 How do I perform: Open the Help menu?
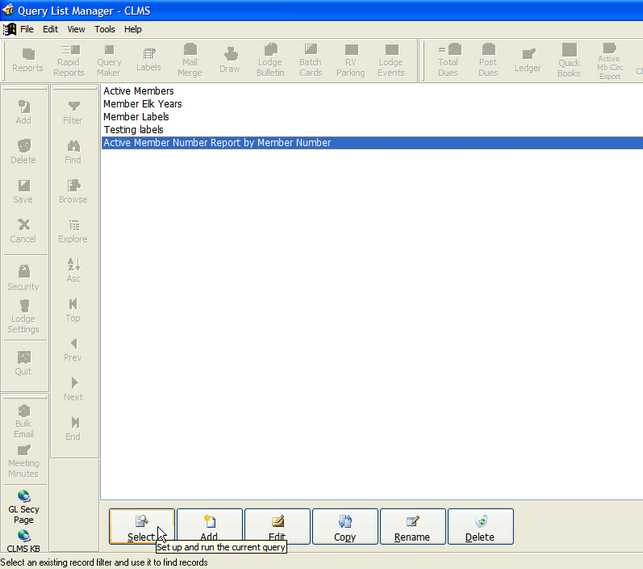click(133, 29)
